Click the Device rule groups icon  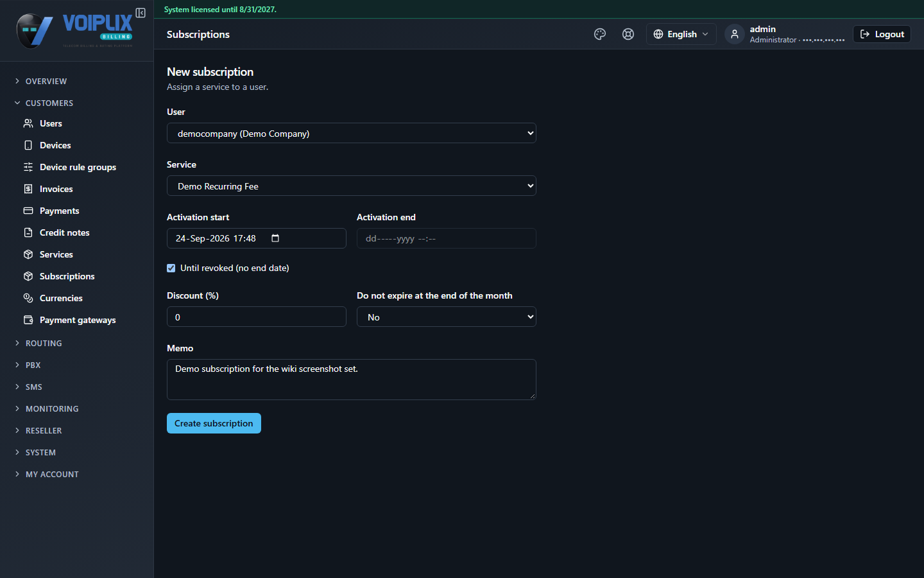(x=28, y=167)
